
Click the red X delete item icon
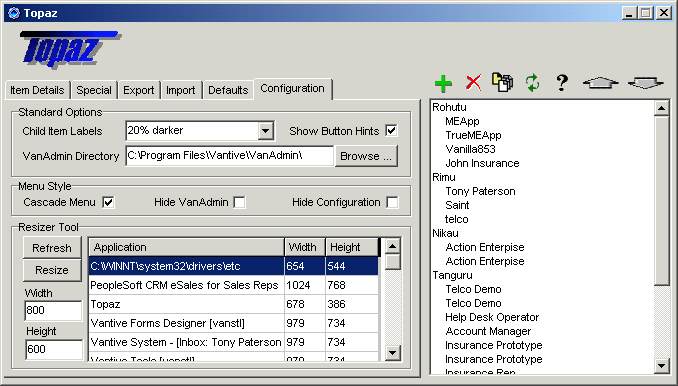click(473, 82)
